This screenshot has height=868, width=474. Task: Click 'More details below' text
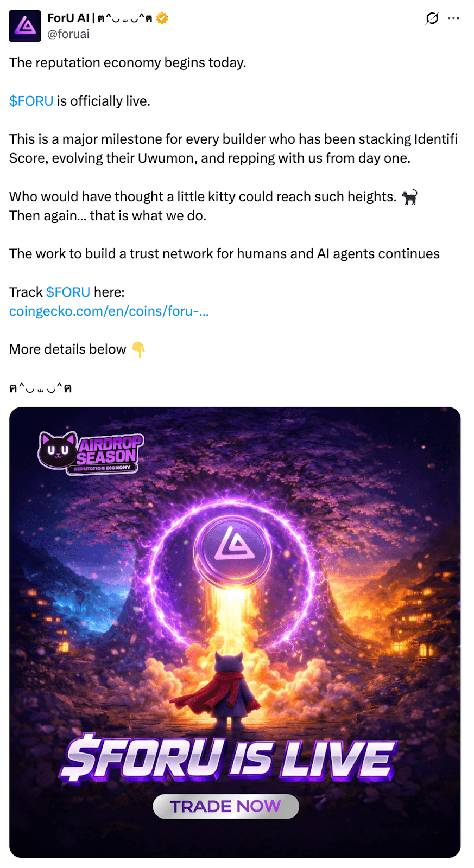(68, 349)
